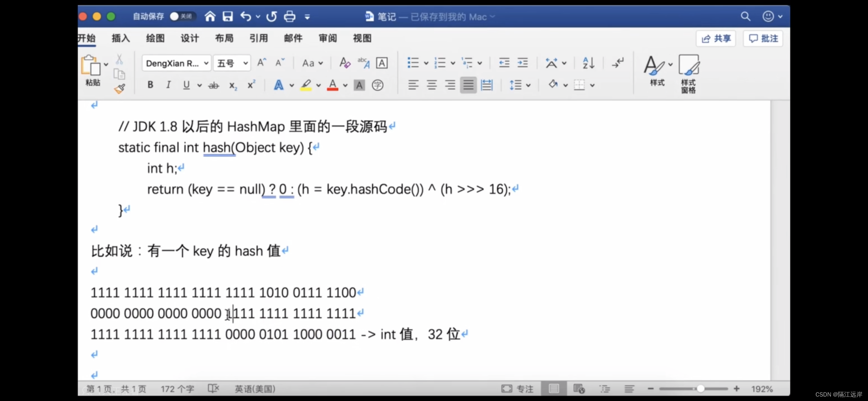The width and height of the screenshot is (868, 401).
Task: Open line spacing options
Action: pos(519,85)
